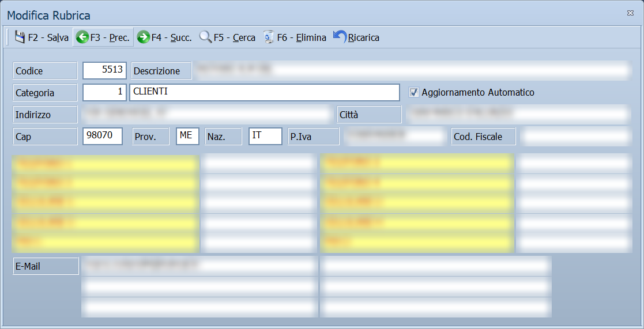This screenshot has height=329, width=644.
Task: Open search via the F5 magnifying glass icon
Action: pyautogui.click(x=206, y=37)
